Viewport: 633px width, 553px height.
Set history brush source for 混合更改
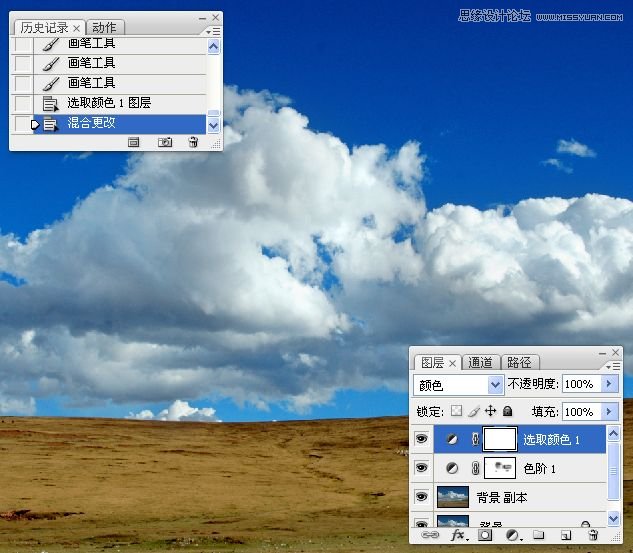22,124
